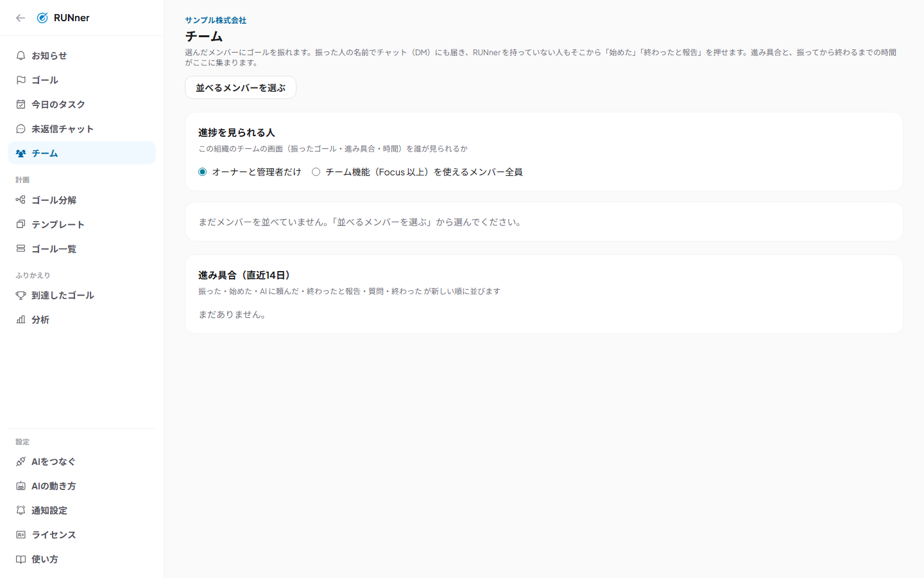
Task: Click the 通知設定 bell icon
Action: click(x=21, y=511)
